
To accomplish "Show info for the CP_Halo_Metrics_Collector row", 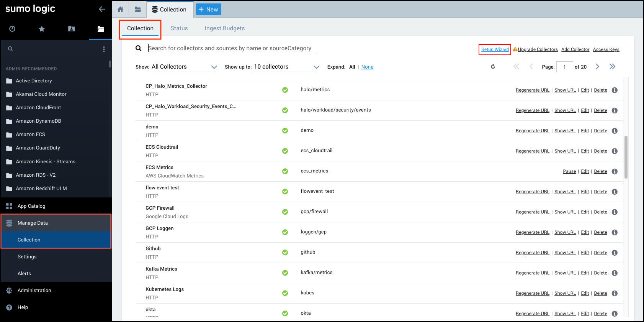I will (615, 90).
